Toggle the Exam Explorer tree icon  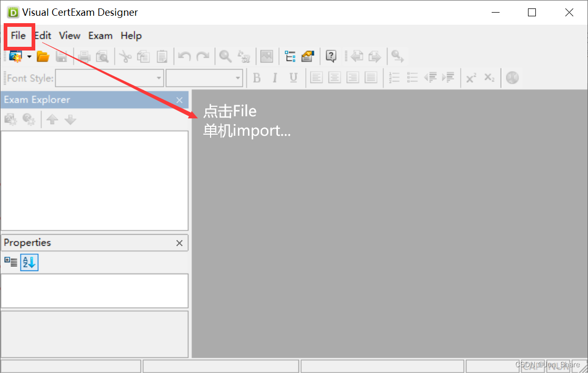point(290,57)
